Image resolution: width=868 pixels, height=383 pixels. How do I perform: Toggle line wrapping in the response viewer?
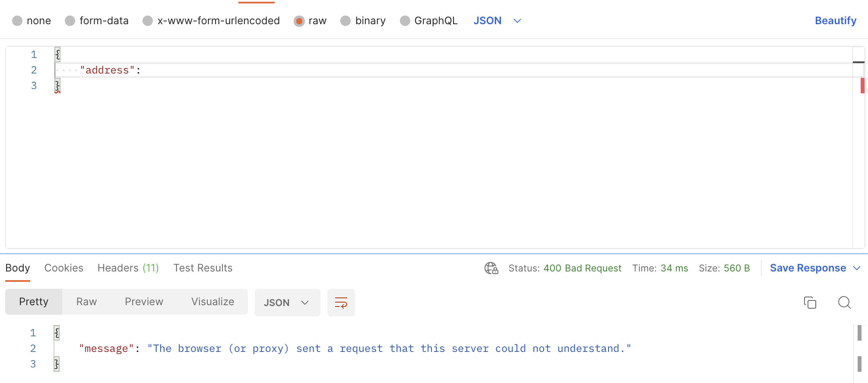pos(341,303)
